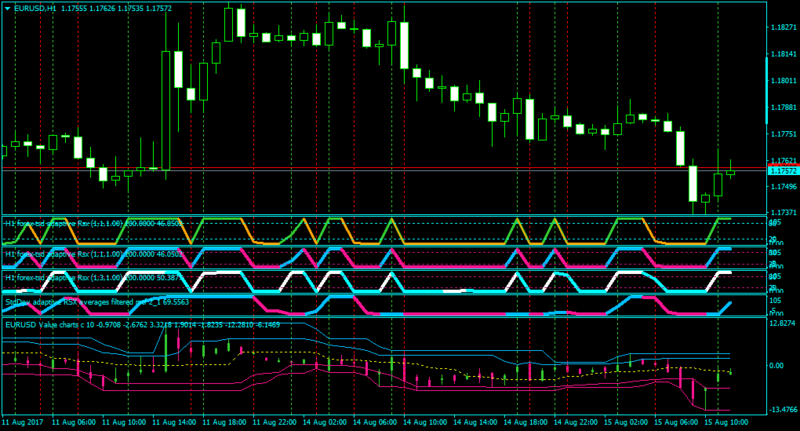Image resolution: width=800 pixels, height=431 pixels.
Task: Click the Rsx (1,1,1.00) label in blue-pink subwindow
Action: click(x=93, y=254)
